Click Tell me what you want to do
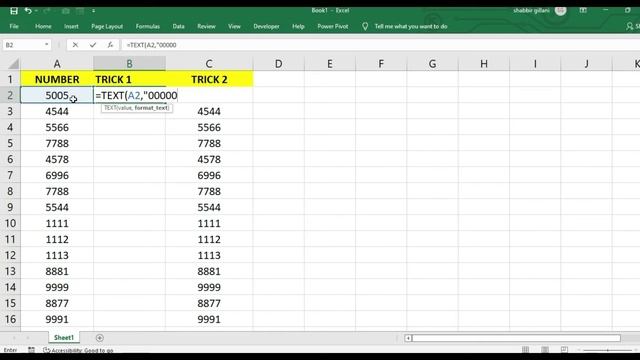 [x=411, y=26]
